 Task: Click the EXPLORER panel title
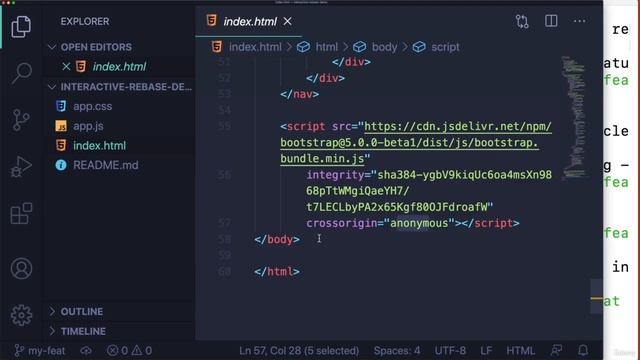tap(85, 21)
